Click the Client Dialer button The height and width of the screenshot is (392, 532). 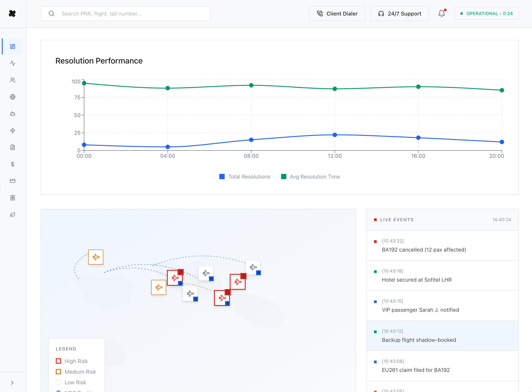[x=337, y=14]
